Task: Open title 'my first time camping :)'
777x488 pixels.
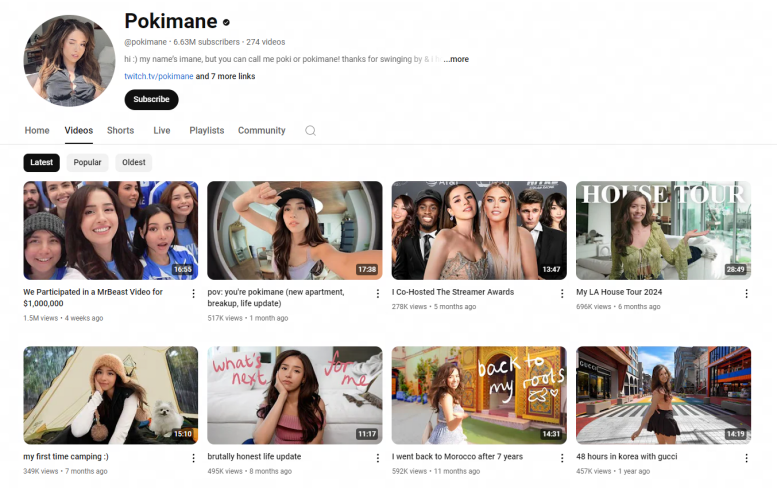Action: (66, 457)
